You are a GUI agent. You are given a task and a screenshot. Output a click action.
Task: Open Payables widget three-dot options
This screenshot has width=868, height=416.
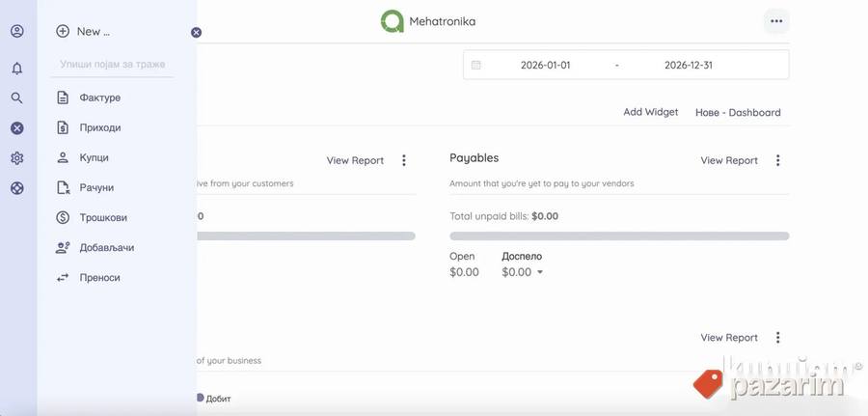[x=777, y=160]
